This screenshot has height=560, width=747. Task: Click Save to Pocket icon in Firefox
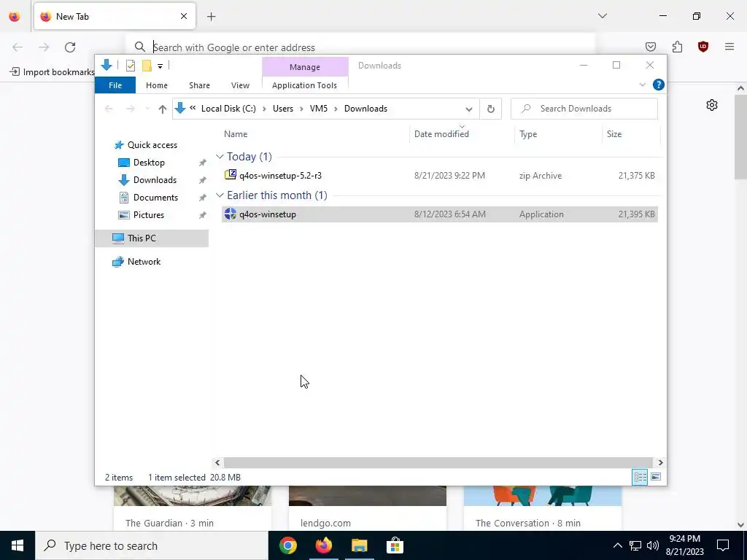[651, 47]
